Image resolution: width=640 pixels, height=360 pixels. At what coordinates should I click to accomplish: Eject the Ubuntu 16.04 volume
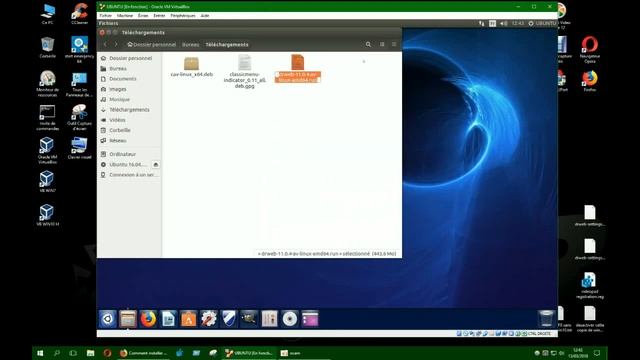(x=156, y=164)
